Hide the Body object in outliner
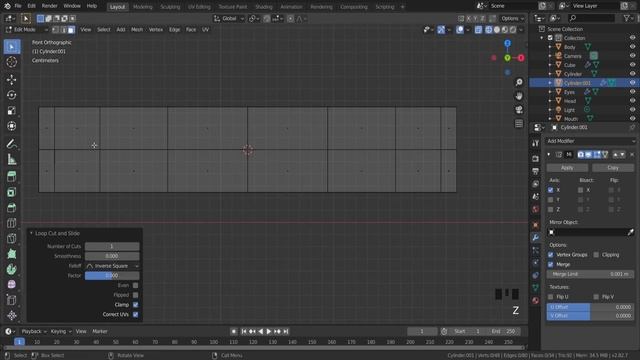The height and width of the screenshot is (360, 640). tap(632, 47)
